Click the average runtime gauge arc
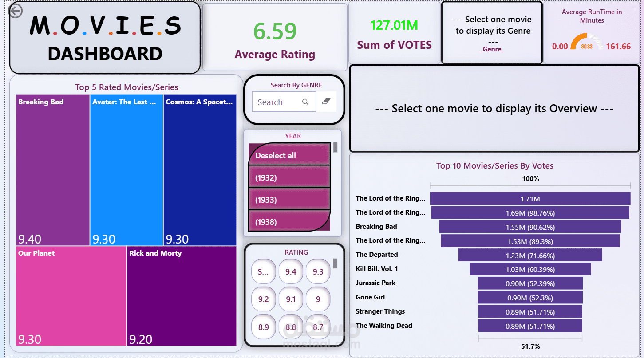Screen dimensions: 644x358 point(586,42)
